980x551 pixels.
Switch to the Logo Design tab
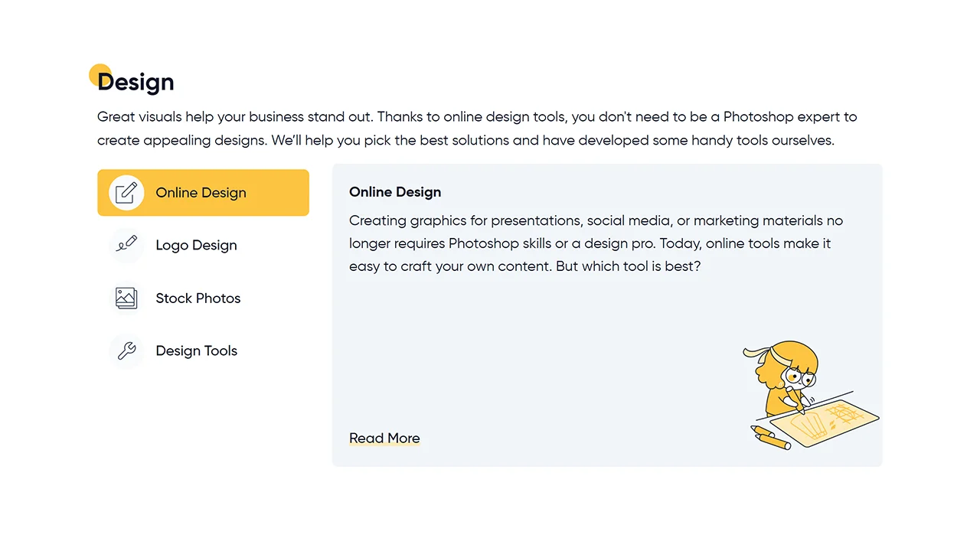196,245
